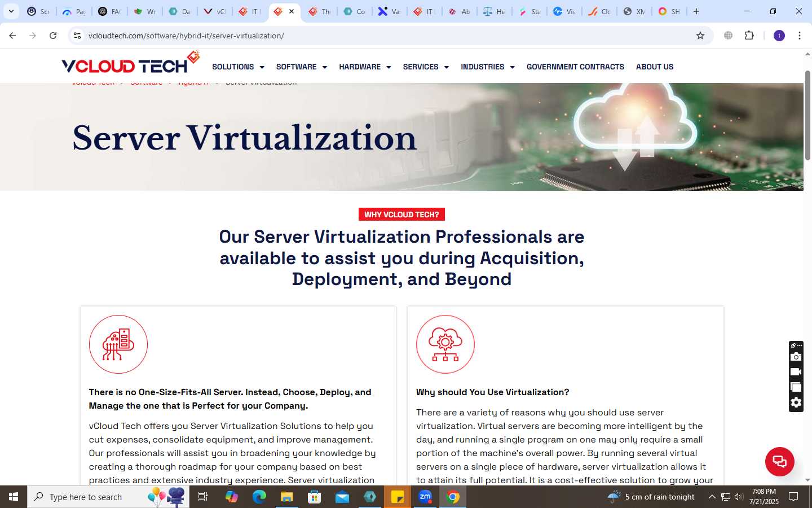Reload the current page
812x508 pixels.
pos(53,36)
